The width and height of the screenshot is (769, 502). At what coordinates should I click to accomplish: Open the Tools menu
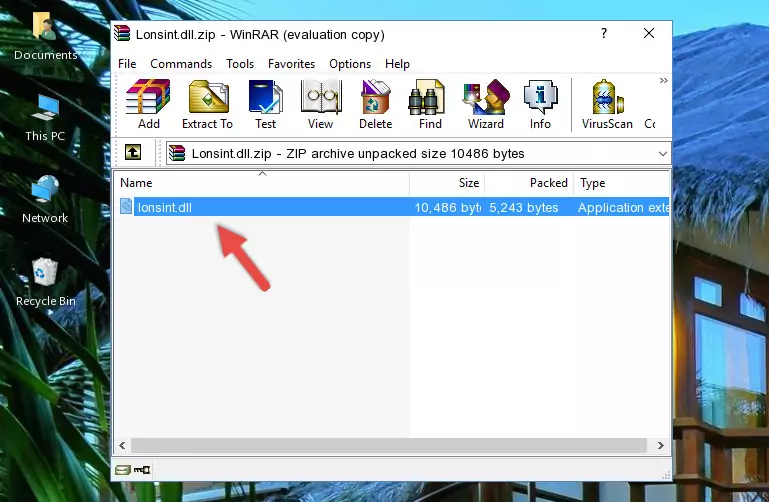pyautogui.click(x=240, y=64)
